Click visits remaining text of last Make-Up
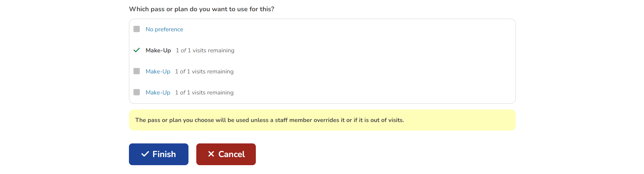The image size is (644, 174). tap(204, 92)
